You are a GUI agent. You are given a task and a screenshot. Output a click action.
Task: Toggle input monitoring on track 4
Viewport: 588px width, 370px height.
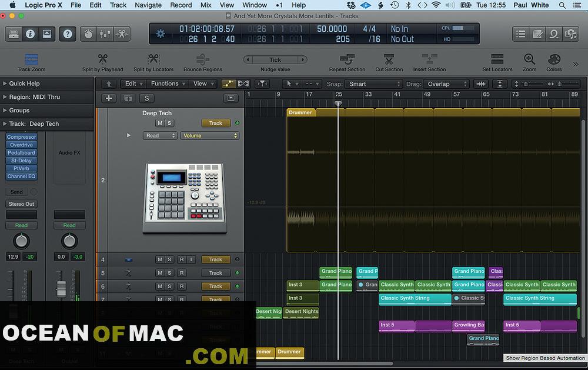(191, 259)
